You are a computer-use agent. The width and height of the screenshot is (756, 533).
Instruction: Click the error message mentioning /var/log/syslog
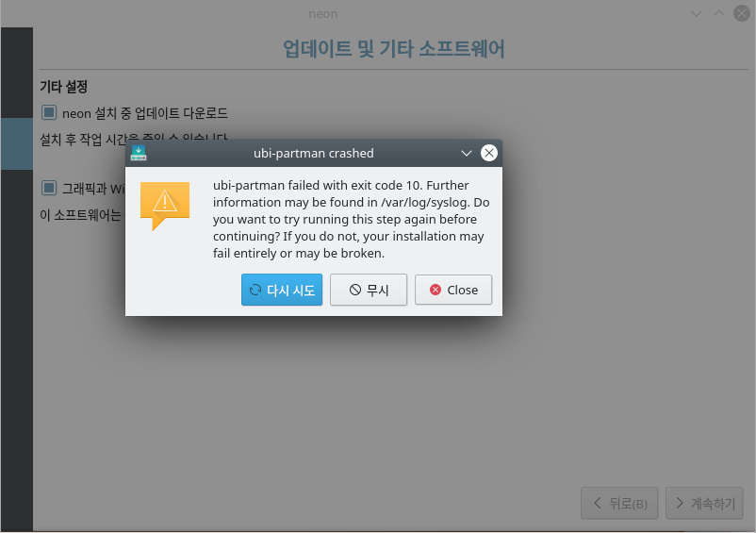(352, 220)
